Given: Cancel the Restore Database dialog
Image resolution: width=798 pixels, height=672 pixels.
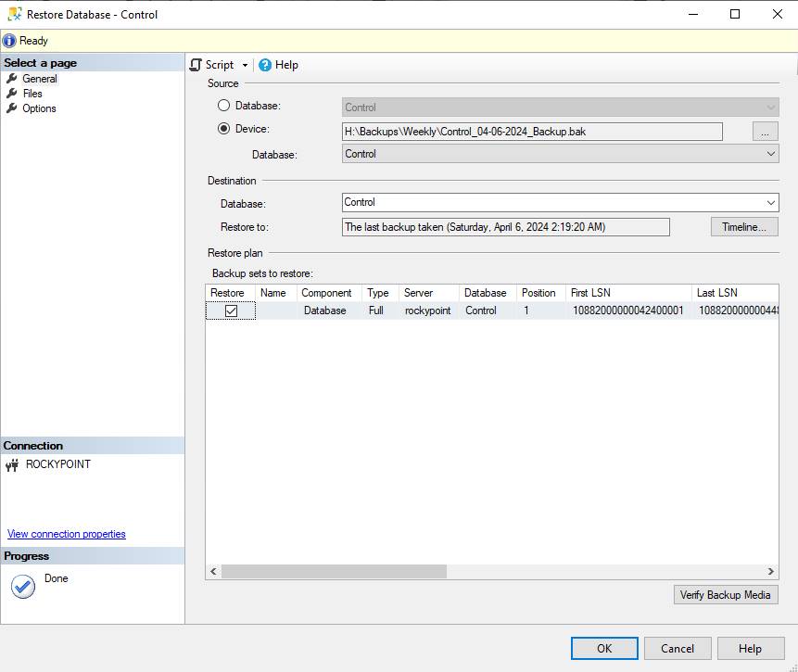Looking at the screenshot, I should click(678, 648).
